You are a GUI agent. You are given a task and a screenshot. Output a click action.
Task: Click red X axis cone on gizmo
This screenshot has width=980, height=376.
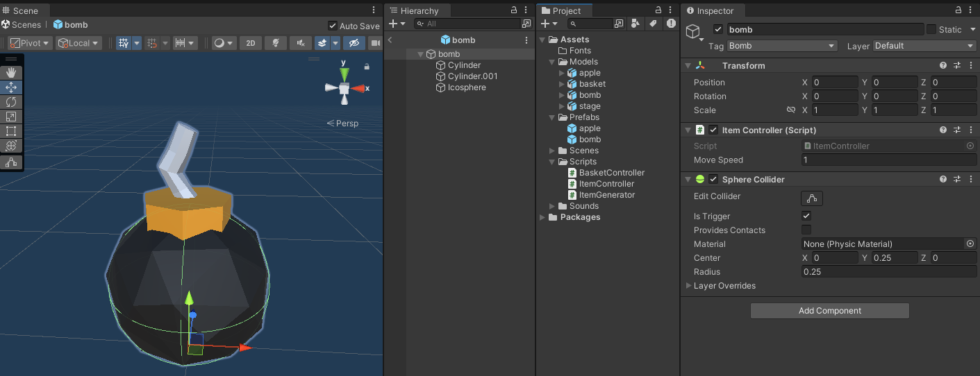[357, 89]
